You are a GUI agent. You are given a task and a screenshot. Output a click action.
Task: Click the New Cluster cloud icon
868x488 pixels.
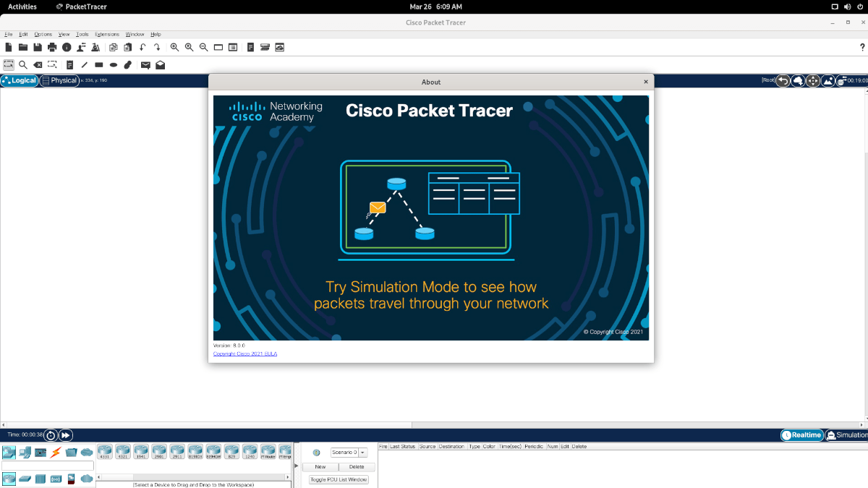(x=797, y=80)
